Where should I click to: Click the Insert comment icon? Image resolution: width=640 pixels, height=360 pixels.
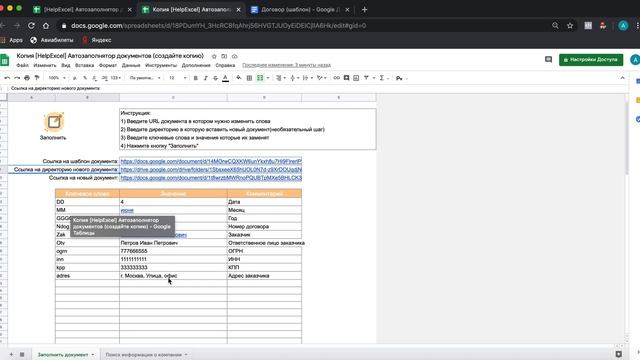pyautogui.click(x=346, y=78)
